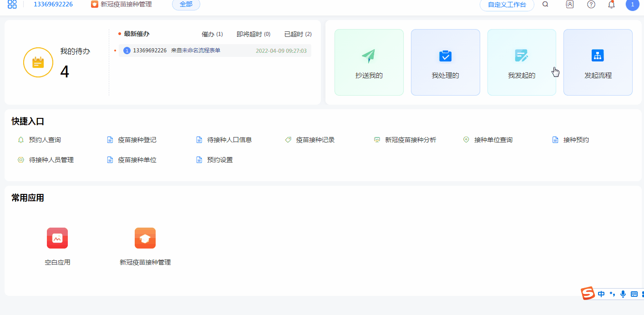Click the search magnifier icon
The height and width of the screenshot is (315, 644).
[545, 5]
